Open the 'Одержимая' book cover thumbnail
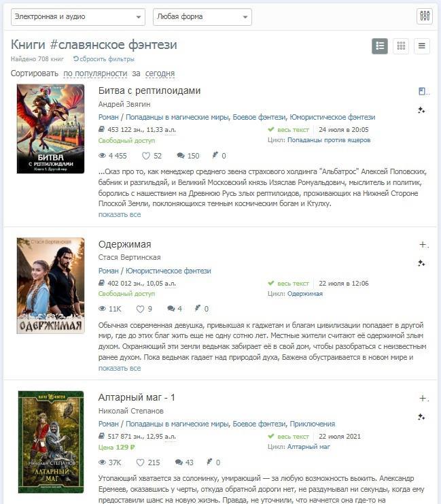The image size is (441, 504). 51,286
